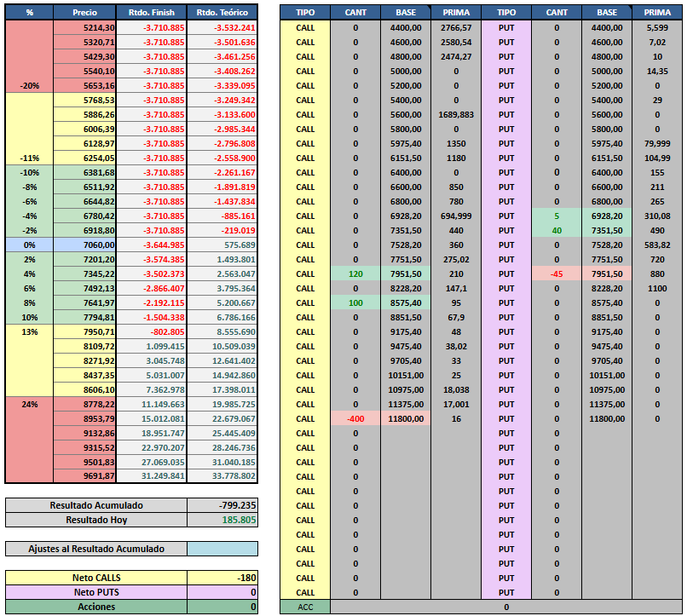Select PUT quantity cell showing 5
The image size is (693, 616).
557,216
